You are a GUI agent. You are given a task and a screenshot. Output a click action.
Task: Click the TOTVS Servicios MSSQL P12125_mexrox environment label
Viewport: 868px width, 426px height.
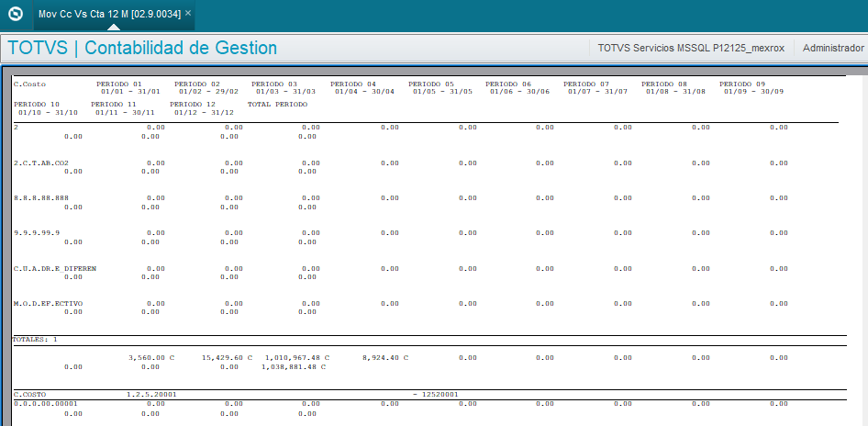click(x=692, y=48)
